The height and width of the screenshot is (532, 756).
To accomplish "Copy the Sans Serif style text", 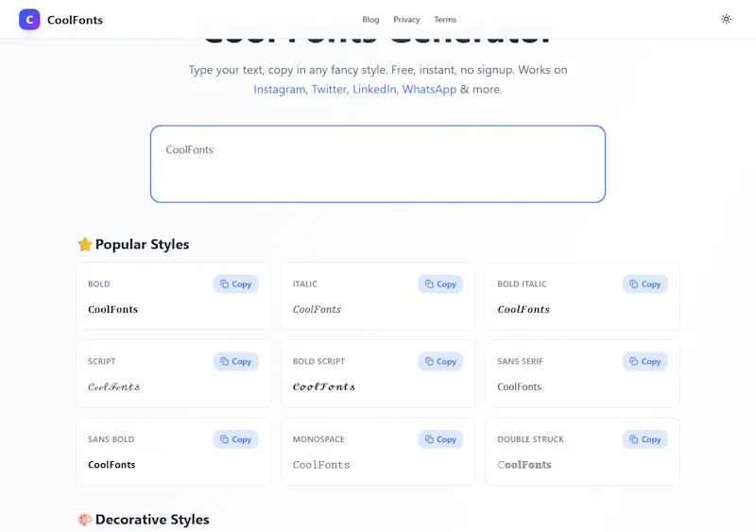I will point(644,361).
